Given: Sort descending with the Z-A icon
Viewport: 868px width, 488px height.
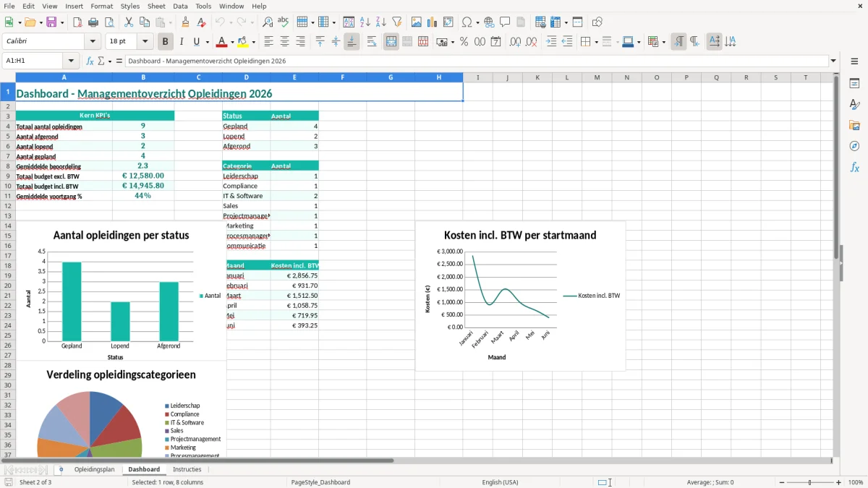Looking at the screenshot, I should [x=381, y=22].
